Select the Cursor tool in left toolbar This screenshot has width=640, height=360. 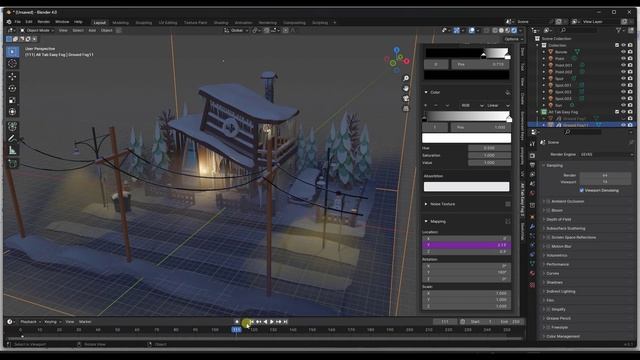click(x=13, y=64)
